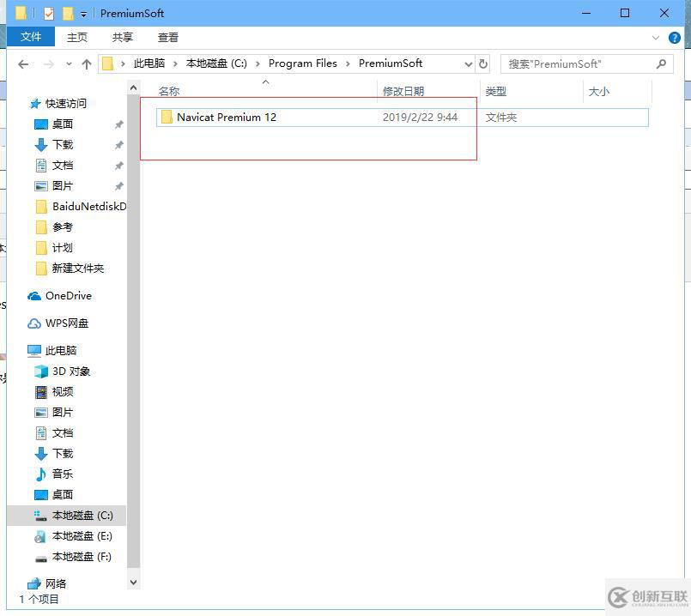
Task: Switch to the 共享 ribbon tab
Action: (x=123, y=38)
